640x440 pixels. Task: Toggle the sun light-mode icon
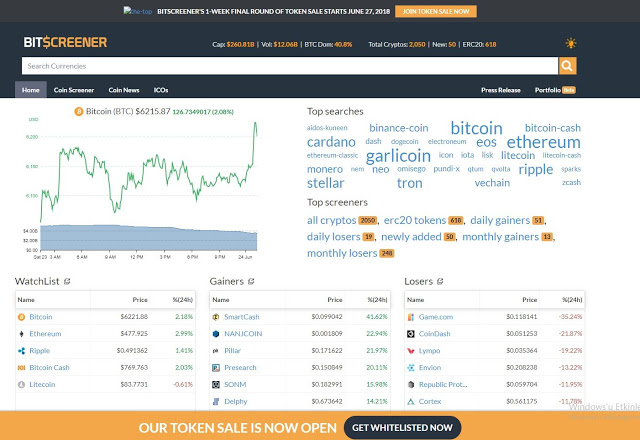tap(571, 43)
